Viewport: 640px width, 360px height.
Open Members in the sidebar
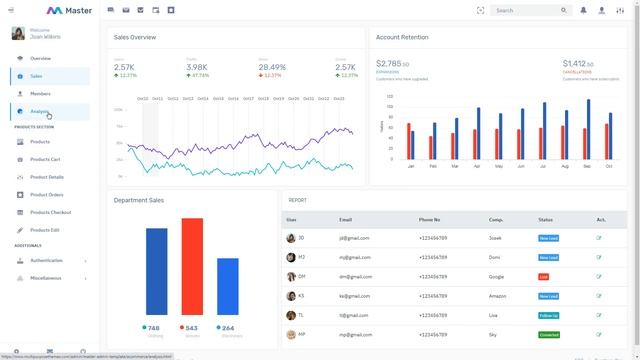pyautogui.click(x=50, y=94)
